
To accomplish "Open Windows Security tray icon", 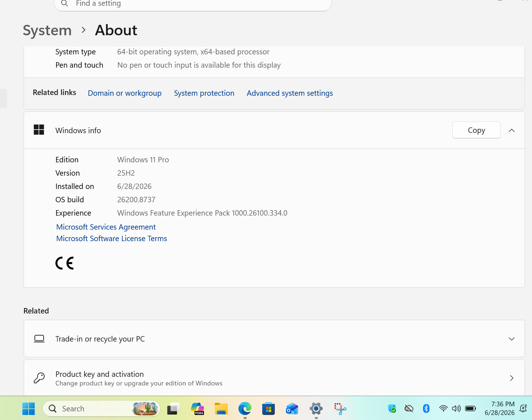I will [392, 408].
